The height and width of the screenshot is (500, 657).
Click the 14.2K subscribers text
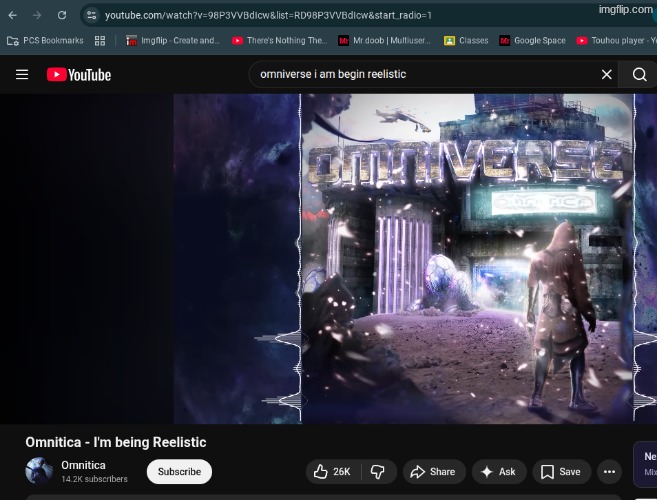[94, 479]
